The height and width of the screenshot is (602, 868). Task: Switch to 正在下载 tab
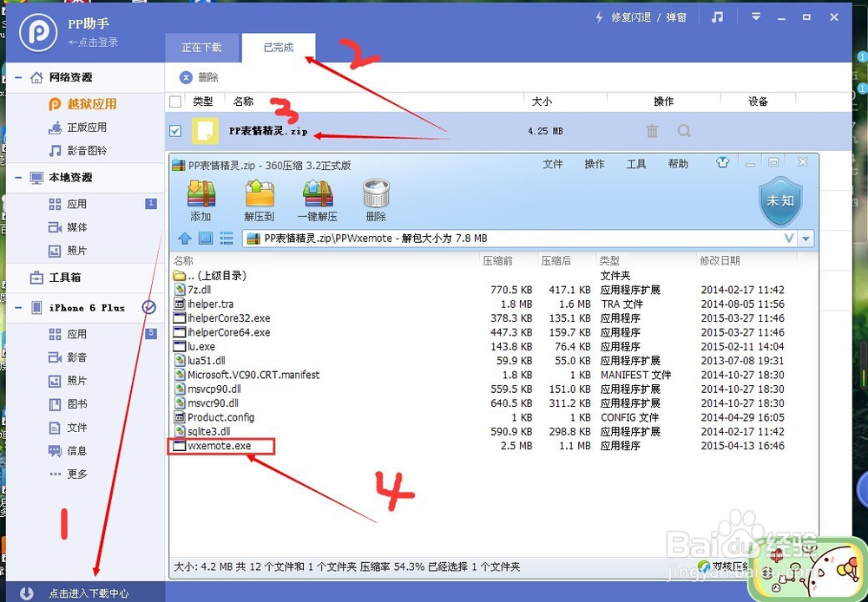[201, 48]
